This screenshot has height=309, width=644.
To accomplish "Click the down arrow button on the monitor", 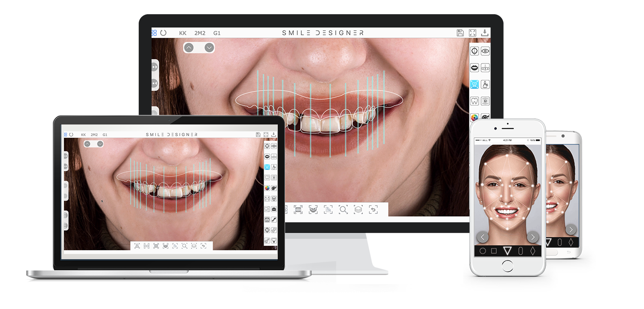I will point(209,48).
